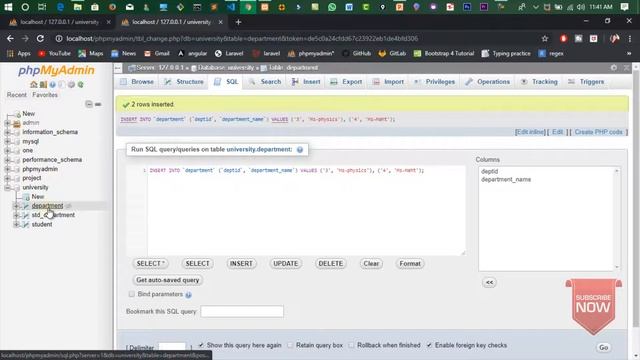Click the SELECT * button

point(150,264)
